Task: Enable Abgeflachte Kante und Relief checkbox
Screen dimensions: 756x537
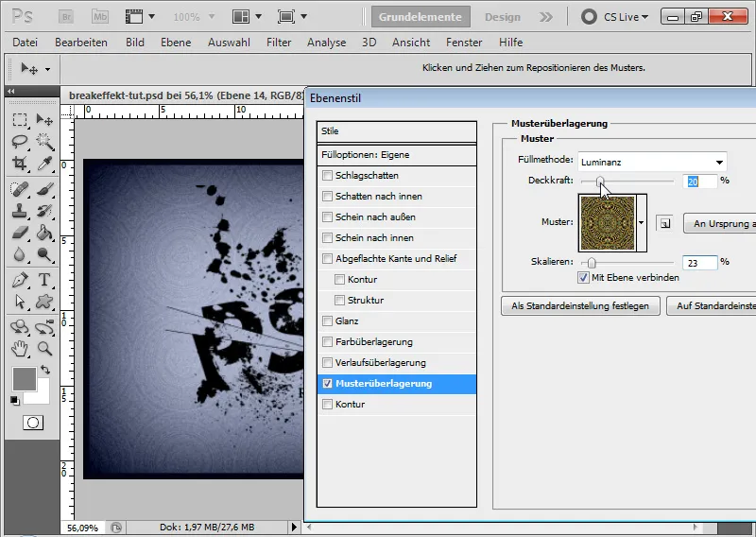Action: point(327,259)
